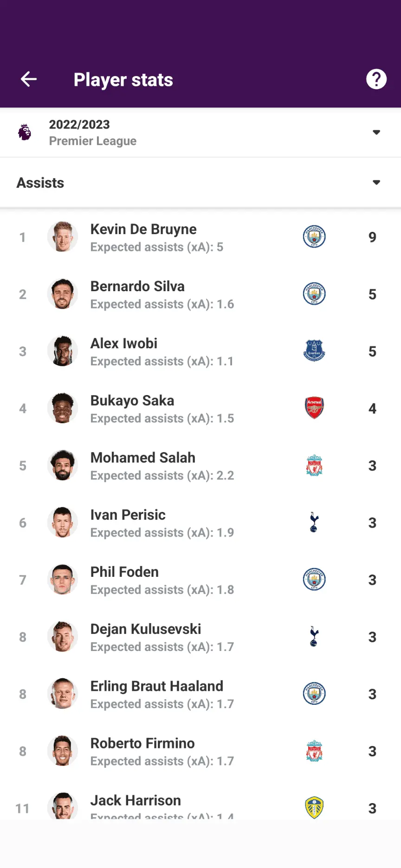This screenshot has width=401, height=868.
Task: Tap Kevin De Bruyne's Manchester City crest
Action: [x=314, y=237]
